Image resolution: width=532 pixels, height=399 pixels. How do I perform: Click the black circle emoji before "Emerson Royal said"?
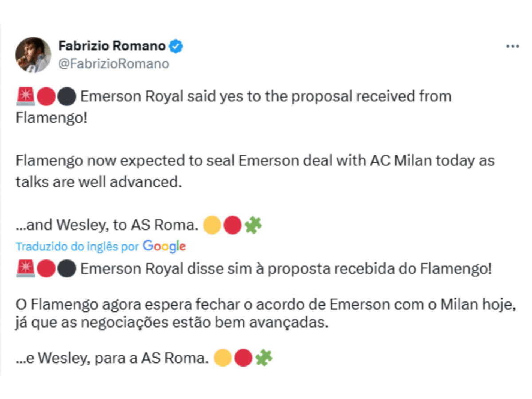[x=67, y=96]
